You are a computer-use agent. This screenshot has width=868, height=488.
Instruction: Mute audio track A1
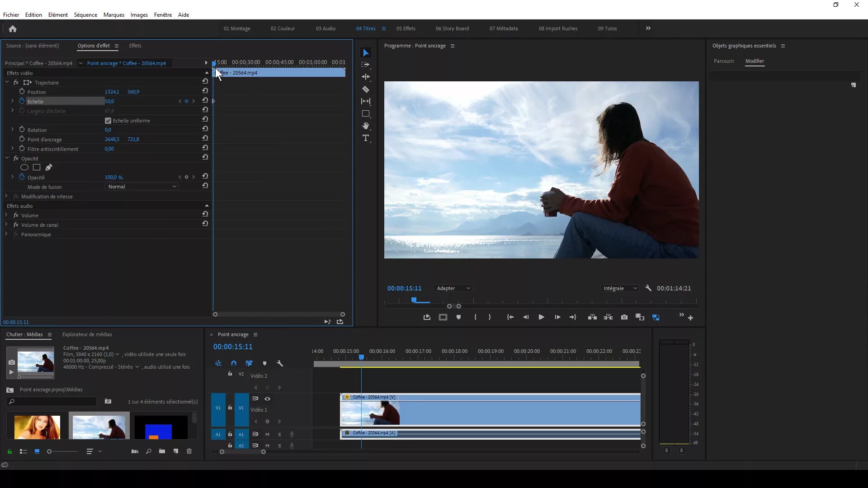[x=267, y=434]
